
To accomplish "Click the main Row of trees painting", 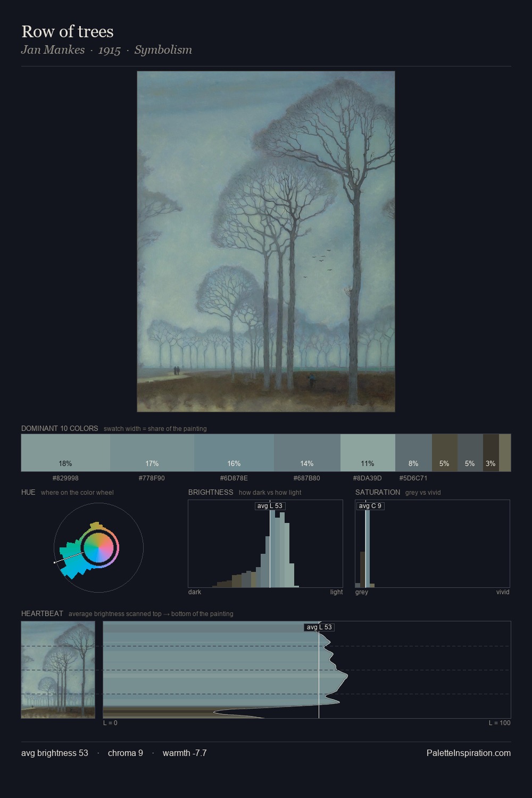I will click(x=266, y=242).
